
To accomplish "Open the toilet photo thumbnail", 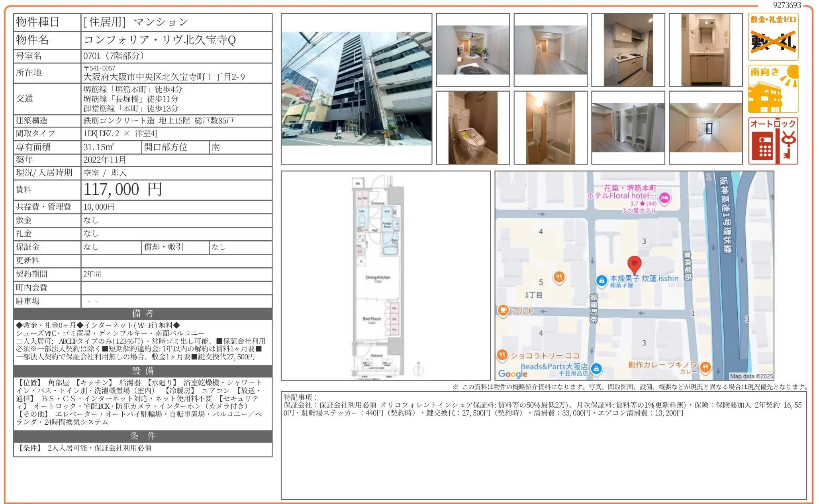I will pos(473,127).
